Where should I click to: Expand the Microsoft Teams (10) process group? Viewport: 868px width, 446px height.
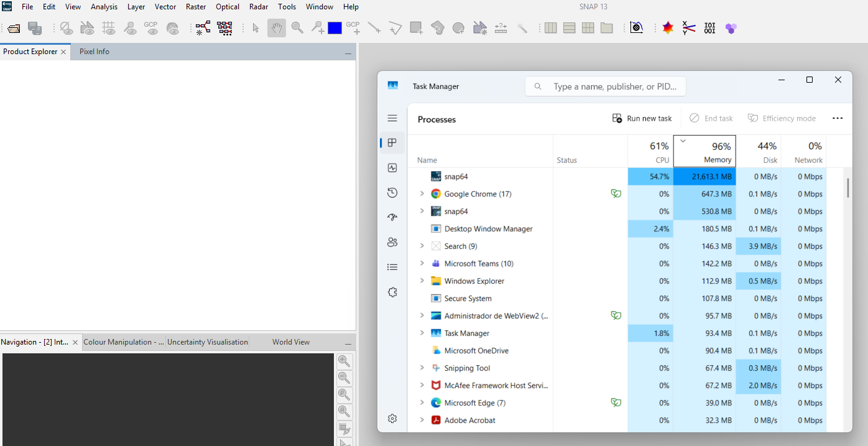click(422, 264)
